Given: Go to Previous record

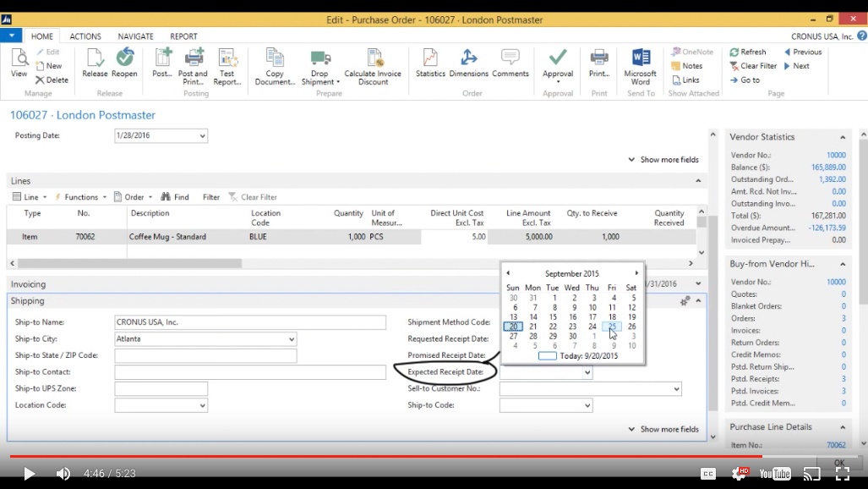Looking at the screenshot, I should click(803, 52).
